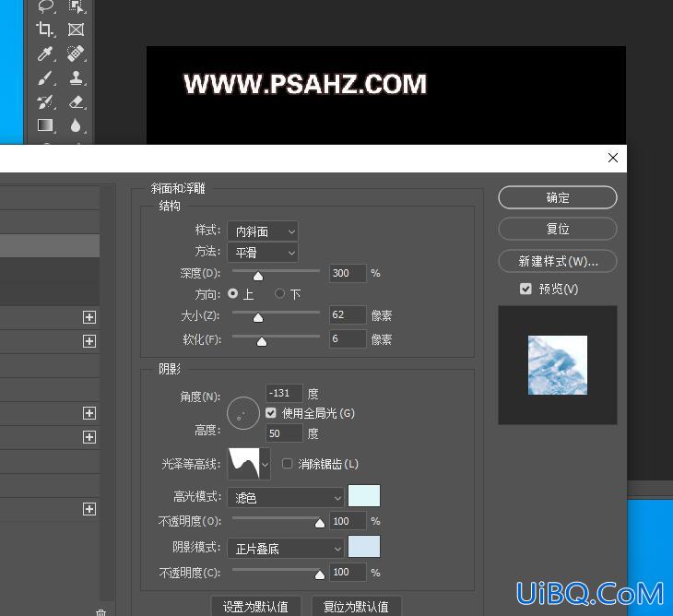Enable 消除锯齿 (L) checkbox

(287, 464)
